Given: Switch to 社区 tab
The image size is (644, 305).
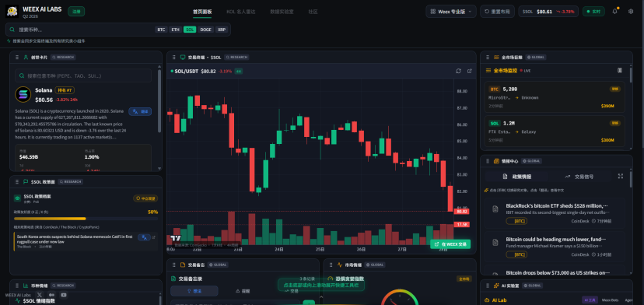Looking at the screenshot, I should coord(313,12).
